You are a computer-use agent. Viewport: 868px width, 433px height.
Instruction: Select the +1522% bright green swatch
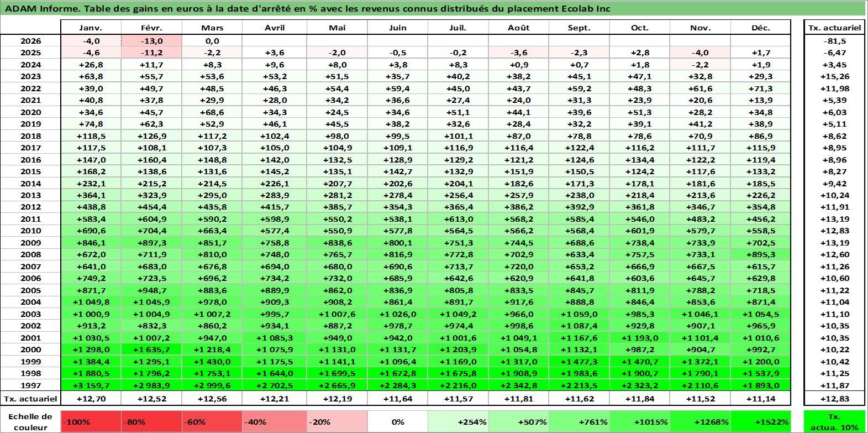tap(761, 422)
